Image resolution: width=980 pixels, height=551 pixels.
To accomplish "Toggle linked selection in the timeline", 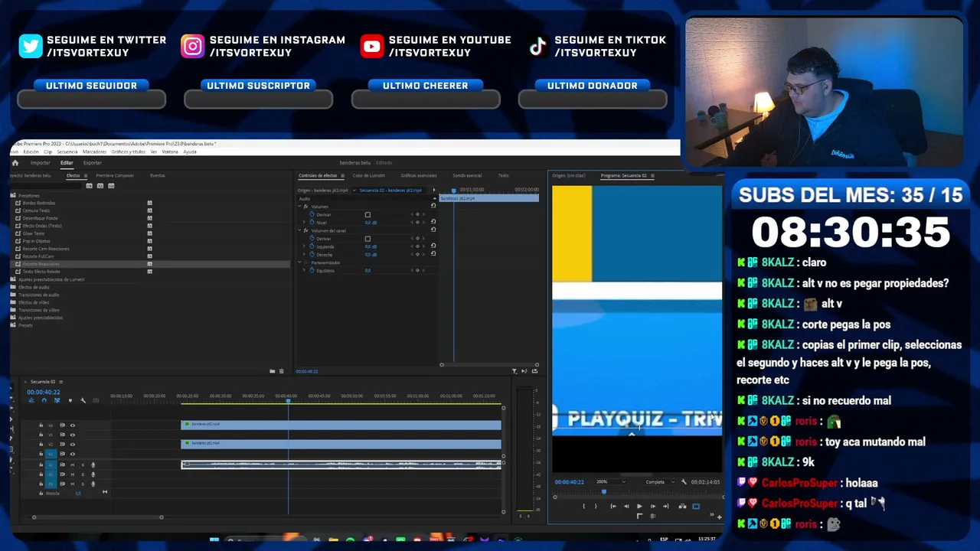I will click(57, 400).
